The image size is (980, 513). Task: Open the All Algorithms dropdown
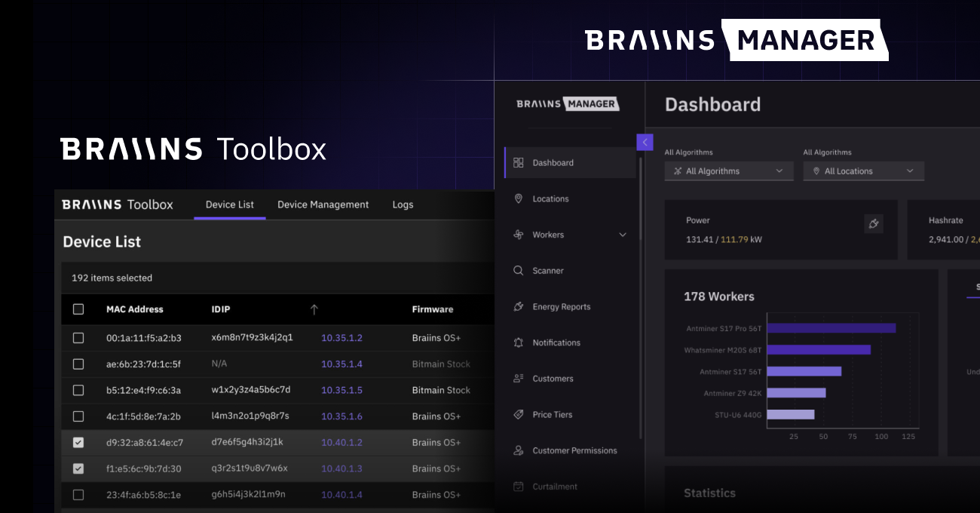[728, 171]
